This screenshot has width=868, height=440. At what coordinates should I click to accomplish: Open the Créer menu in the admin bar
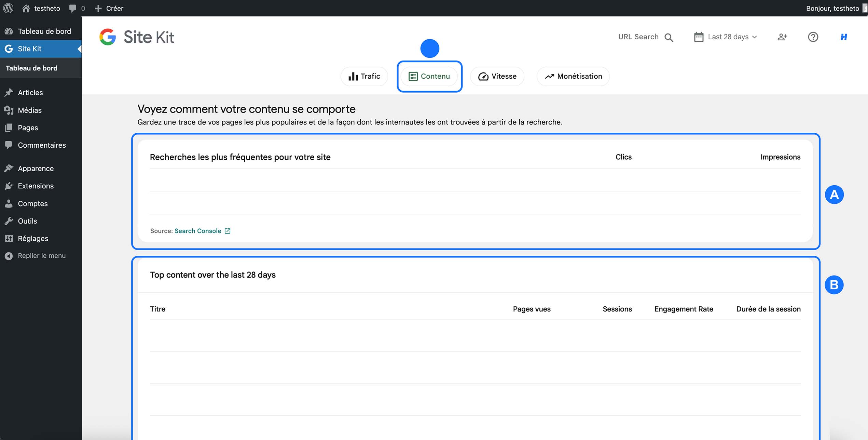tap(109, 8)
